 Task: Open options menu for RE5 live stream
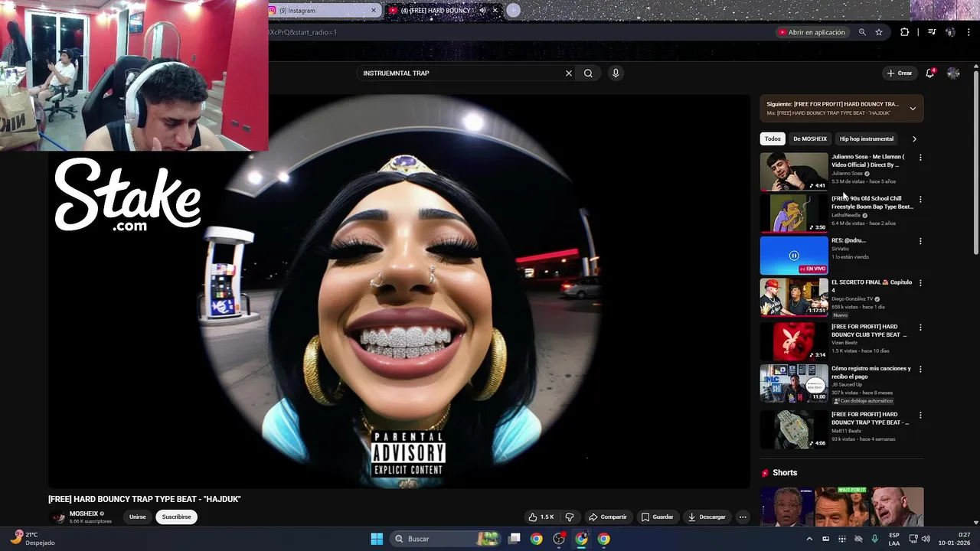tap(920, 241)
